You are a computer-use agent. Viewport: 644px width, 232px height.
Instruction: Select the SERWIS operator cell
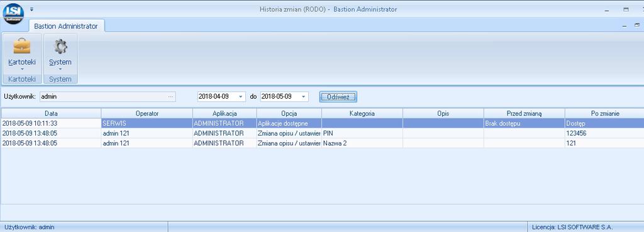pos(147,123)
